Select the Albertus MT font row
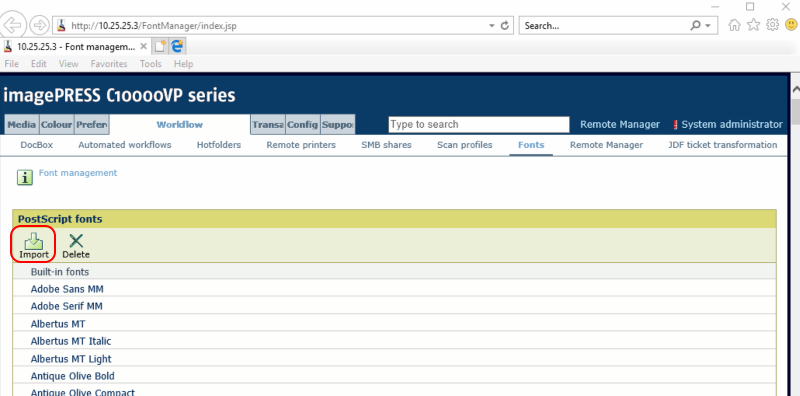The height and width of the screenshot is (396, 800). point(394,324)
